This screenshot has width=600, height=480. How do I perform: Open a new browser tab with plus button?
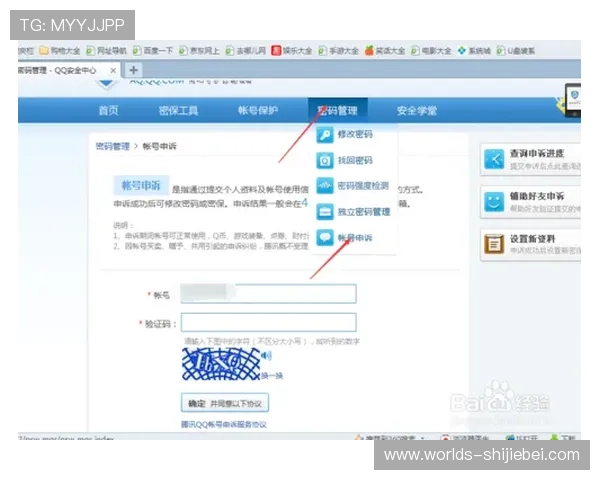[x=134, y=70]
